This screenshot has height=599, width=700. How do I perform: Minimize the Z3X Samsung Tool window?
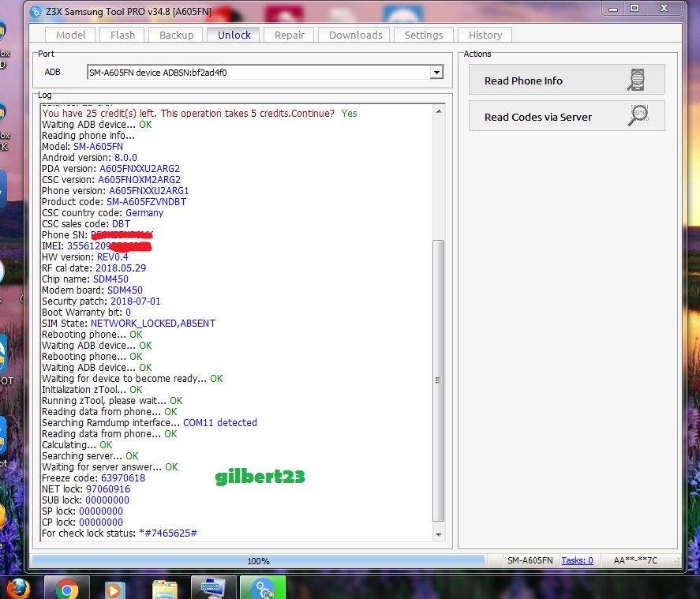click(613, 9)
